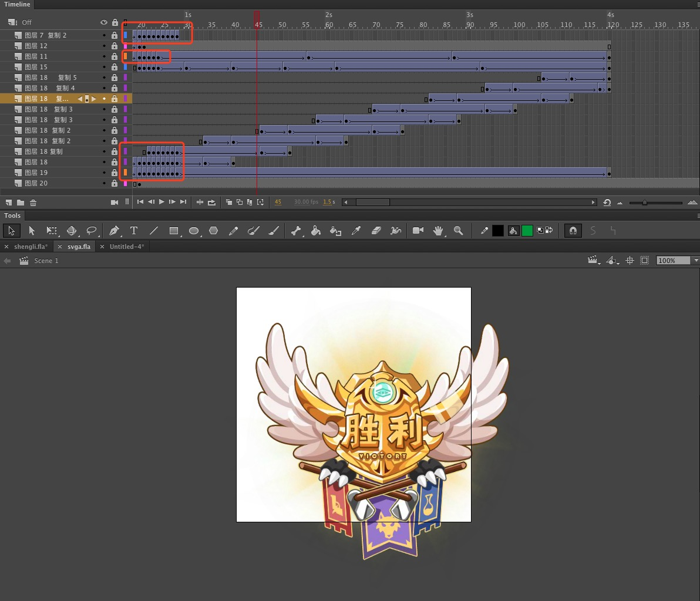Screen dimensions: 700x601
Task: Select the Pen tool
Action: [x=114, y=231]
